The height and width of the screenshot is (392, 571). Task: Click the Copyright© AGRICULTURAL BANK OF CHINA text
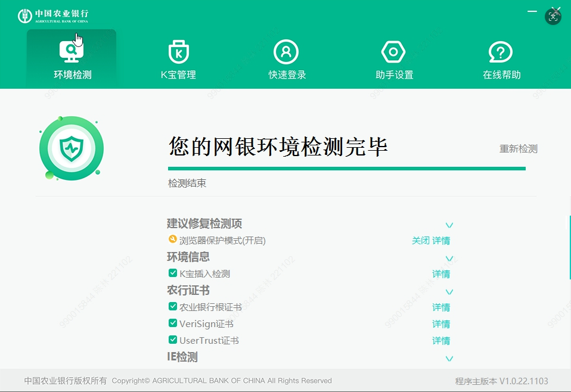point(222,381)
